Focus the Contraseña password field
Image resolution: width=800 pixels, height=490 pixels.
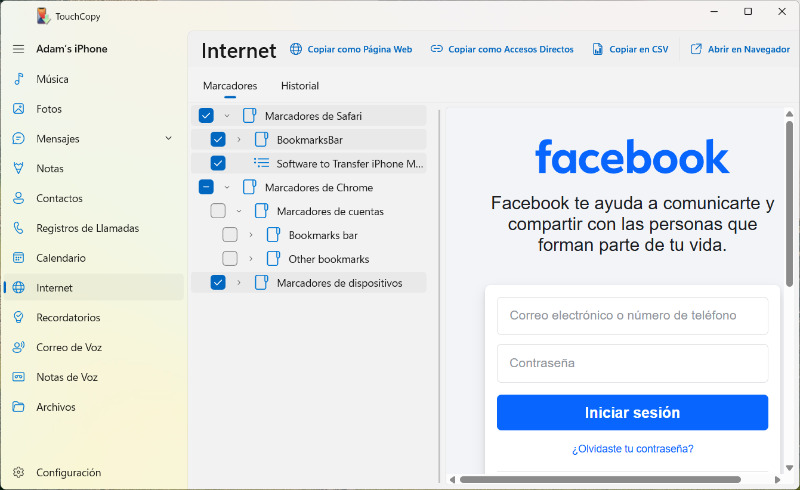click(x=632, y=363)
